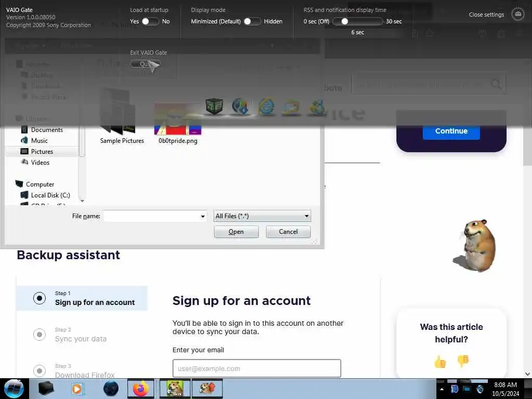Screen dimensions: 532x399
Task: Open the media gallery cube dock icon
Action: click(x=214, y=106)
